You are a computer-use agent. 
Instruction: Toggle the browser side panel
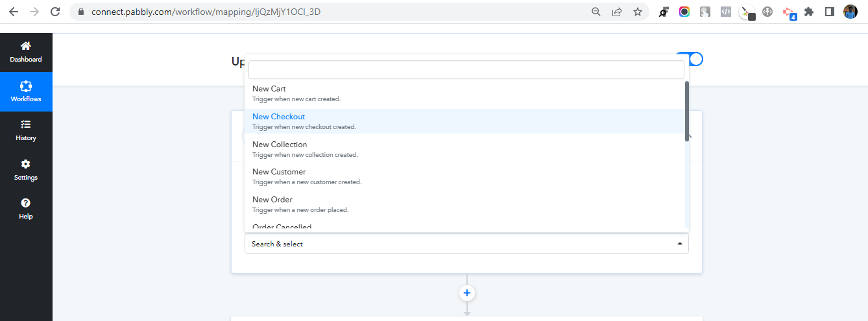830,12
